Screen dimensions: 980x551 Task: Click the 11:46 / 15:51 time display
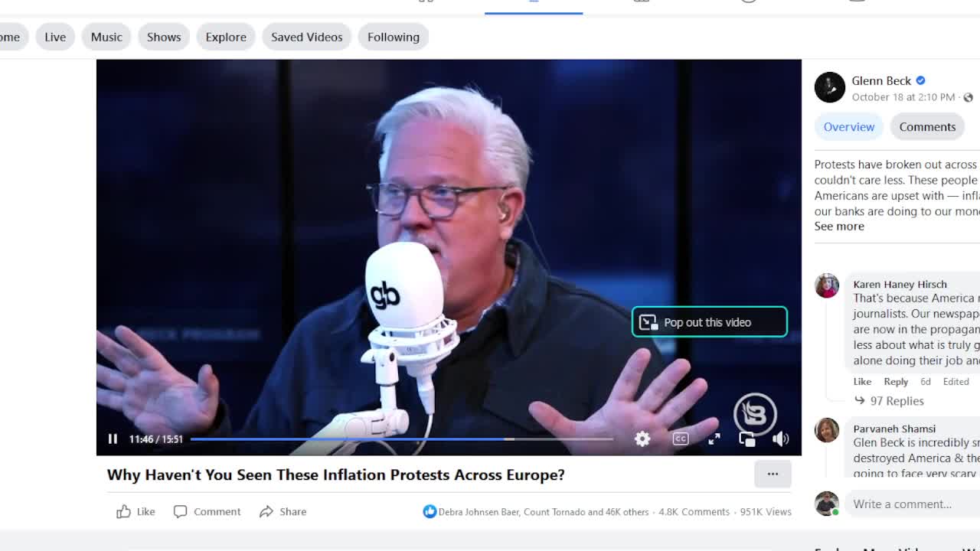156,439
